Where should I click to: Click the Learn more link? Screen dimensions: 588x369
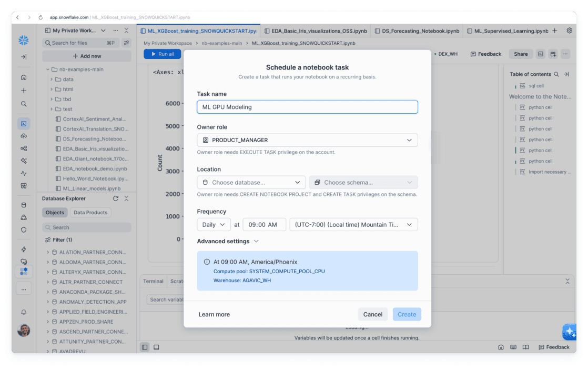tap(214, 314)
